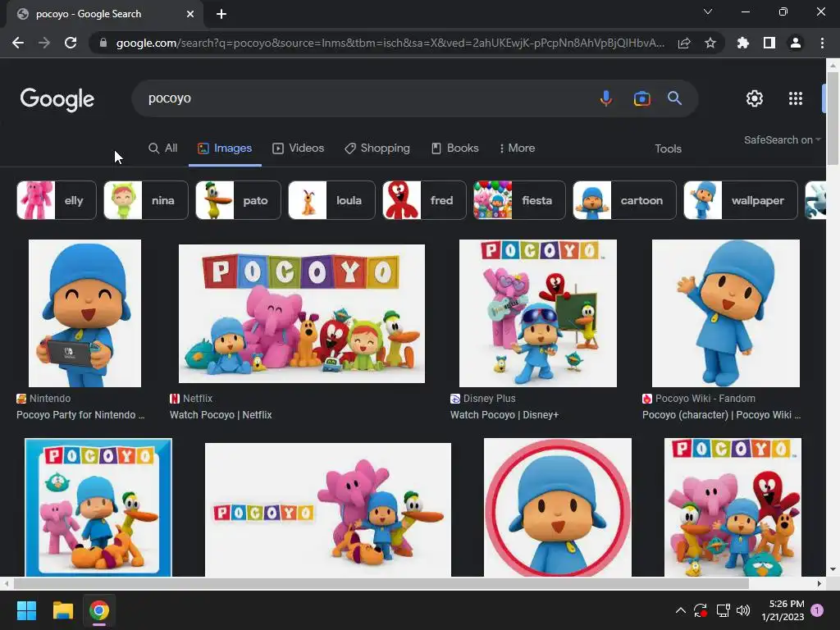840x630 pixels.
Task: Click the Pocoyo (character) Wiki link
Action: (x=722, y=415)
